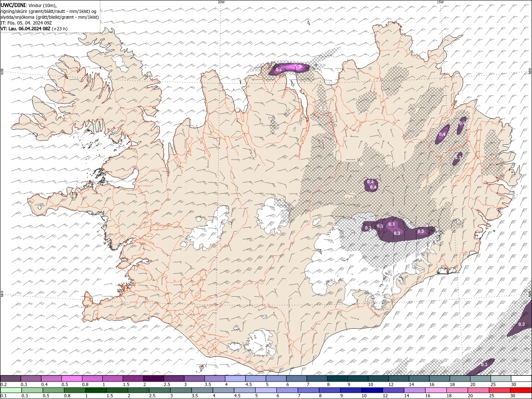Select the lilac 14 rain legend swatch

pos(414,390)
